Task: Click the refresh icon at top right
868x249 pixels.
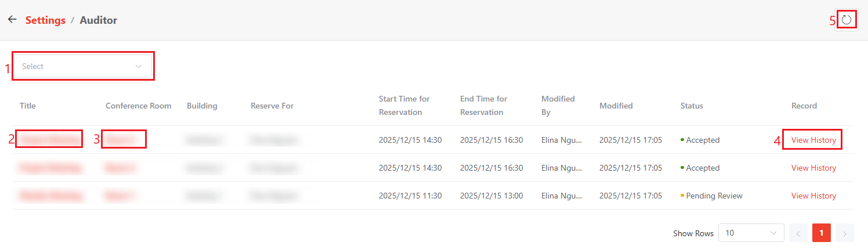Action: point(847,20)
